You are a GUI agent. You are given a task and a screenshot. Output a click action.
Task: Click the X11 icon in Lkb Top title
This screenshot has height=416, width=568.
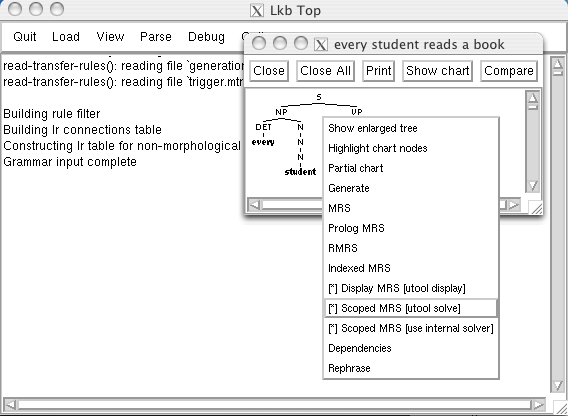pyautogui.click(x=257, y=11)
